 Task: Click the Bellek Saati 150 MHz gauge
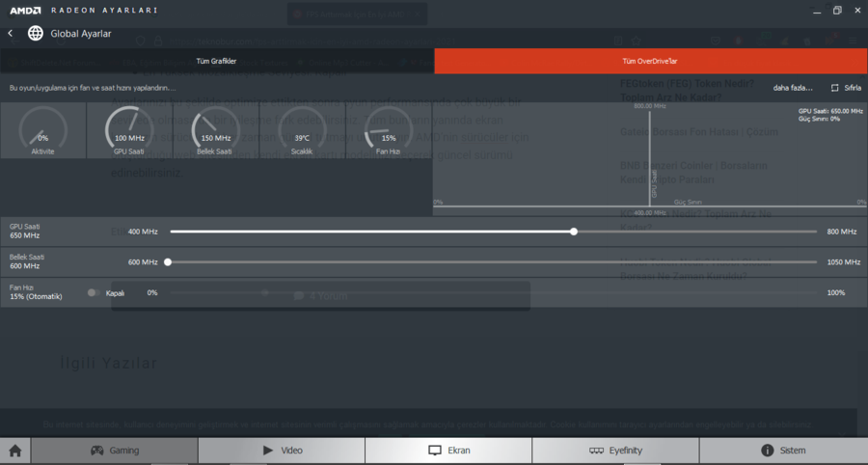pyautogui.click(x=216, y=130)
